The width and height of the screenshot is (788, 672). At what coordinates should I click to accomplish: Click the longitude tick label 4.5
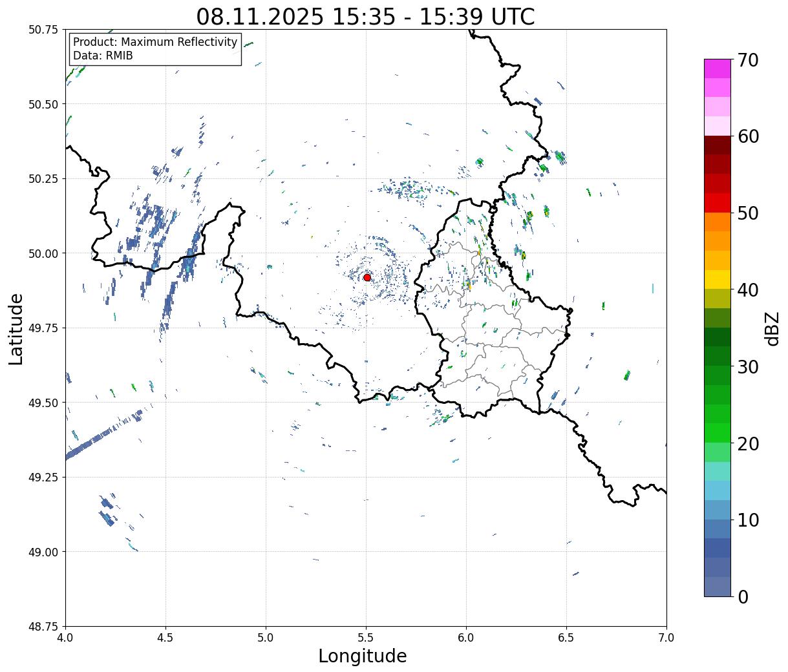click(x=165, y=638)
